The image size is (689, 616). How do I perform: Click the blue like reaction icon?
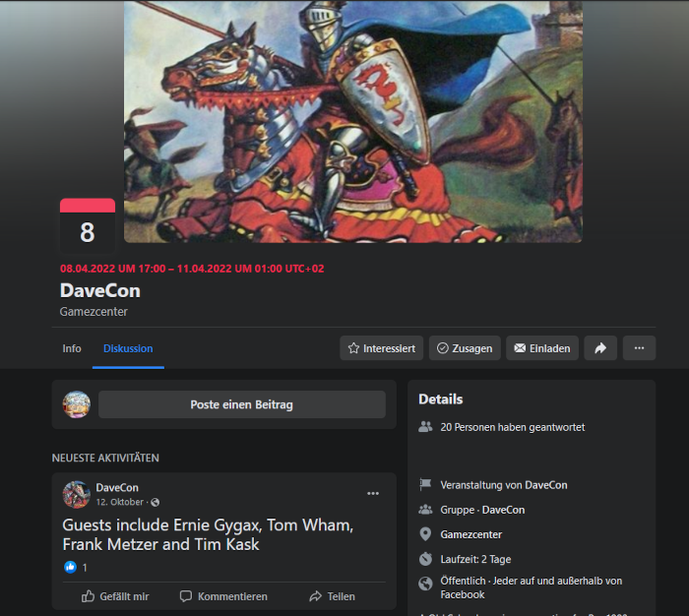pos(70,567)
